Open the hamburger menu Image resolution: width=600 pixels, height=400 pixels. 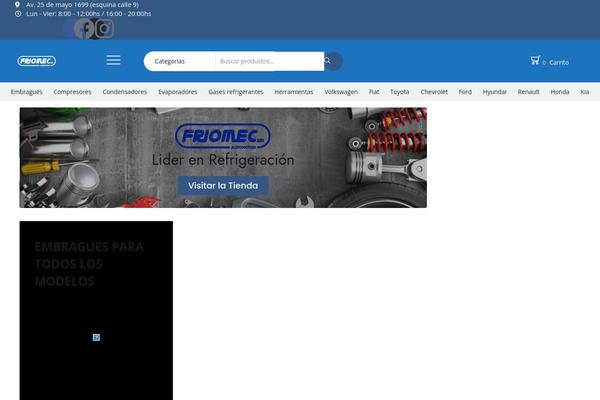[x=114, y=60]
